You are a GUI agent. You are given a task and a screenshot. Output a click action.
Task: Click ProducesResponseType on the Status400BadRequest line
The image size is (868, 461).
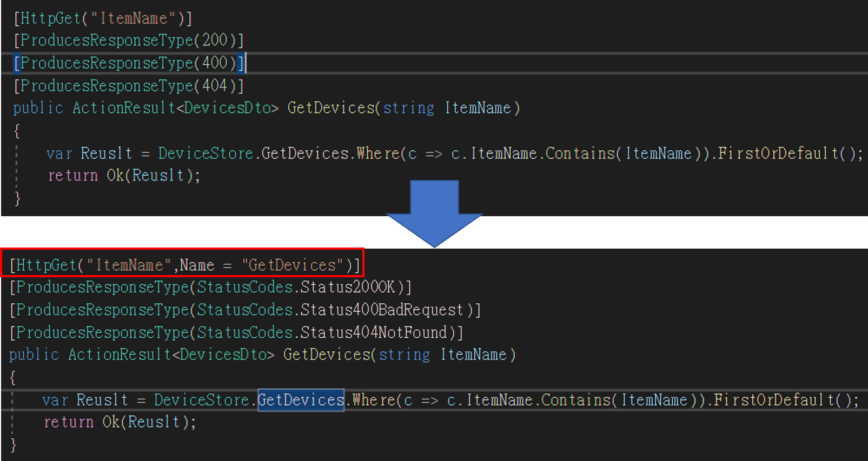click(103, 310)
